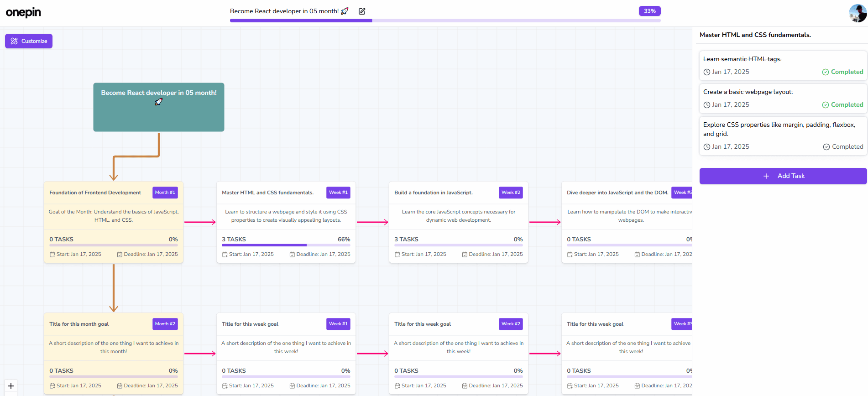
Task: Click 66% progress bar on Master HTML card
Action: tap(286, 245)
